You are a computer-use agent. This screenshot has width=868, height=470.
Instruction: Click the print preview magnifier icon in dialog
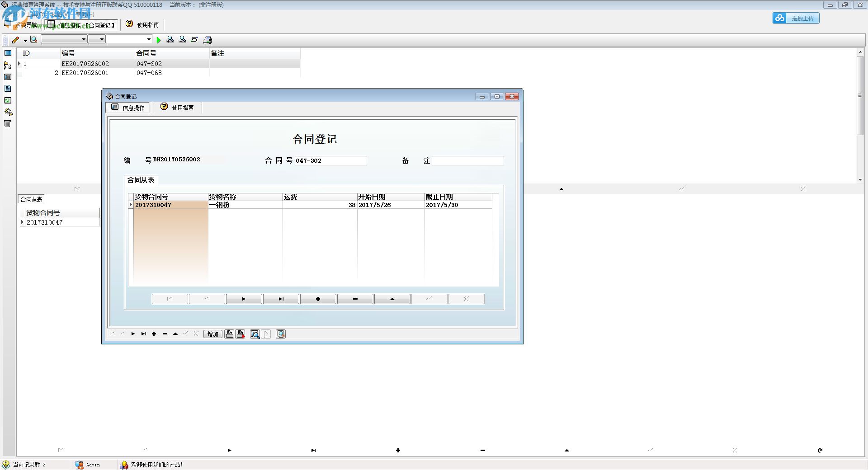coord(255,334)
